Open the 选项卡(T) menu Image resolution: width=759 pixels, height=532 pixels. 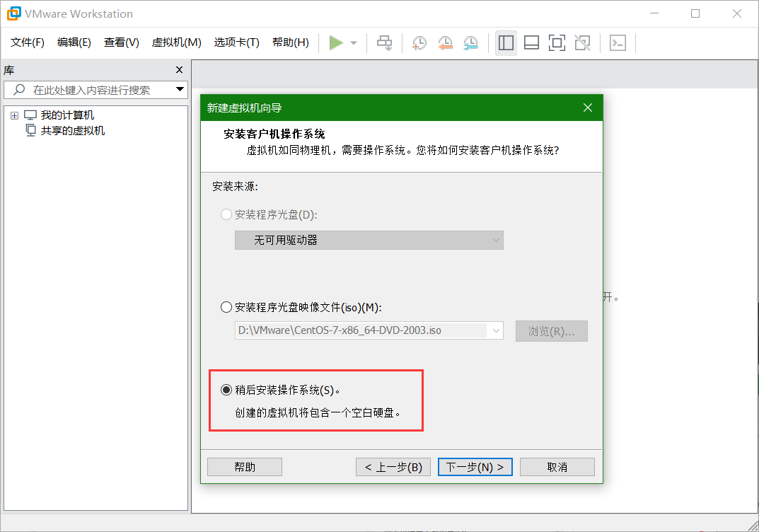237,42
